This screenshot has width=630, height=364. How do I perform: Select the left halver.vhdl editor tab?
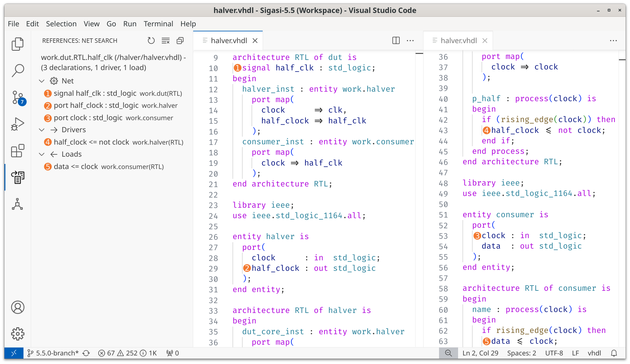[228, 41]
